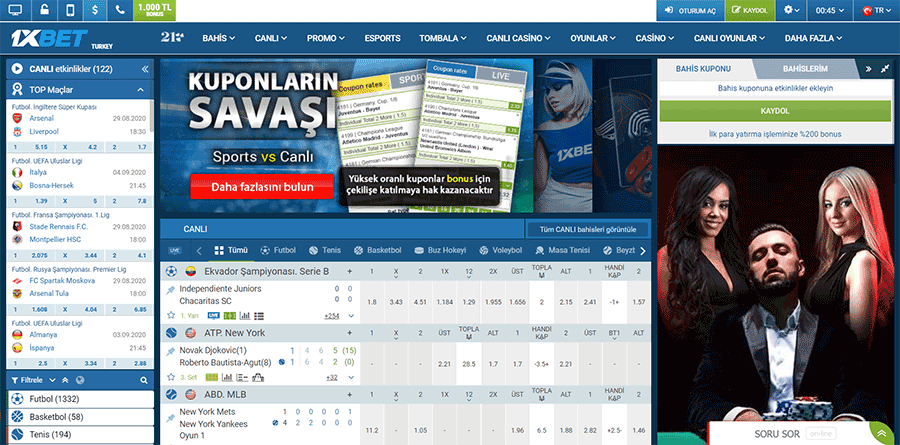Collapse the CANLI etkinlikler sidebar with double arrow

click(145, 69)
